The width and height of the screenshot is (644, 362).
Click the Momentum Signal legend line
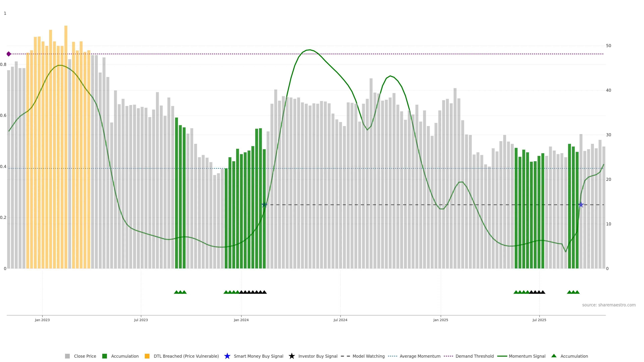click(502, 356)
